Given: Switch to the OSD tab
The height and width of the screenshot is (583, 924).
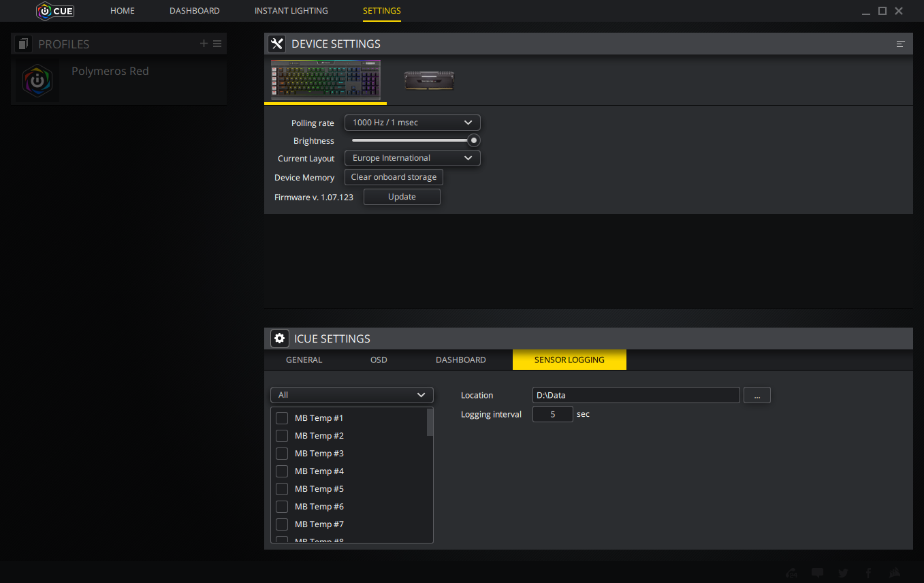Looking at the screenshot, I should pyautogui.click(x=379, y=360).
